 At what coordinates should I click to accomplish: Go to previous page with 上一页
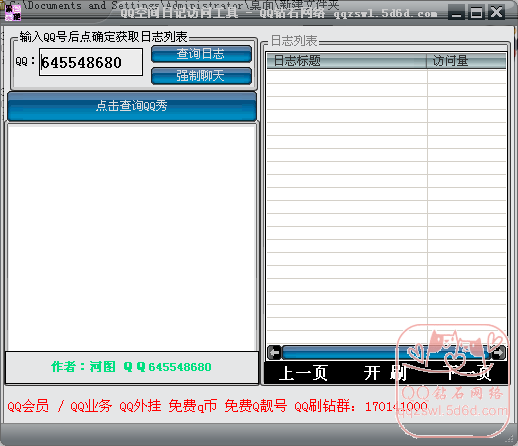pos(303,373)
